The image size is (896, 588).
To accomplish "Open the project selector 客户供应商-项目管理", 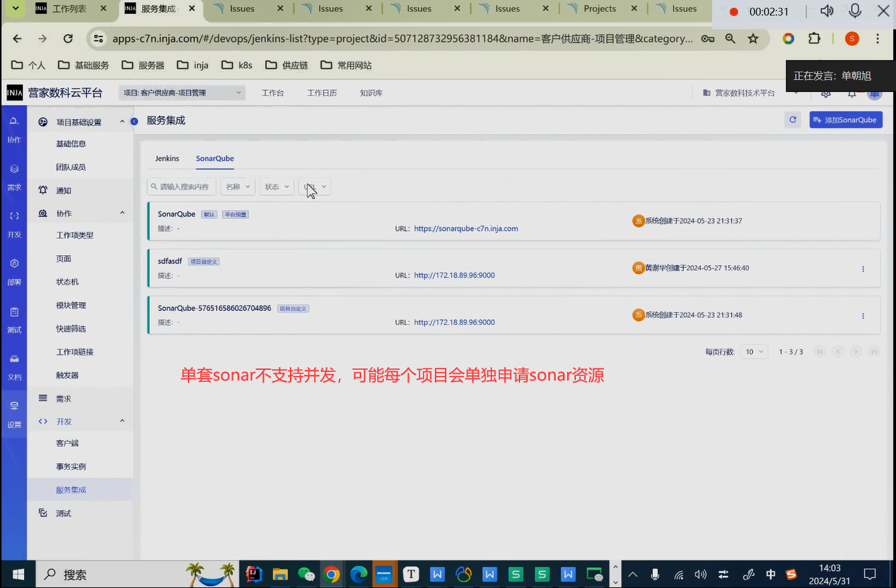I will point(182,93).
